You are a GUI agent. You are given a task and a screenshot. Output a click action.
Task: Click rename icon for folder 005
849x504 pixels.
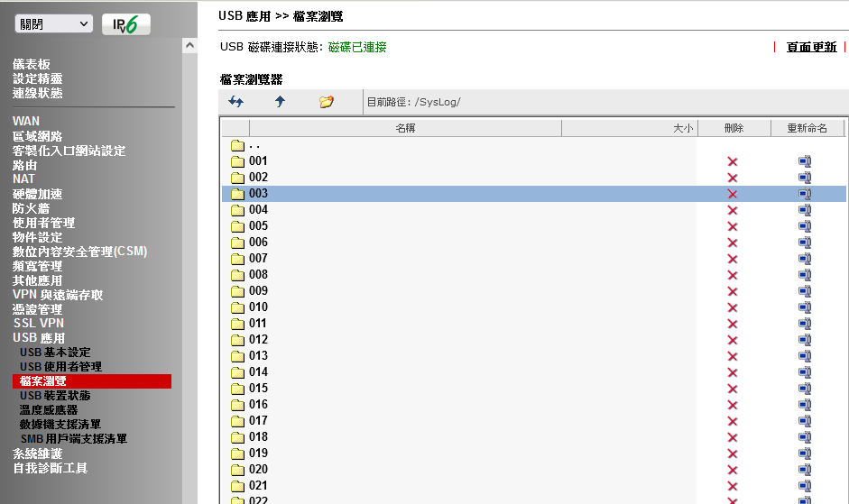pyautogui.click(x=805, y=226)
